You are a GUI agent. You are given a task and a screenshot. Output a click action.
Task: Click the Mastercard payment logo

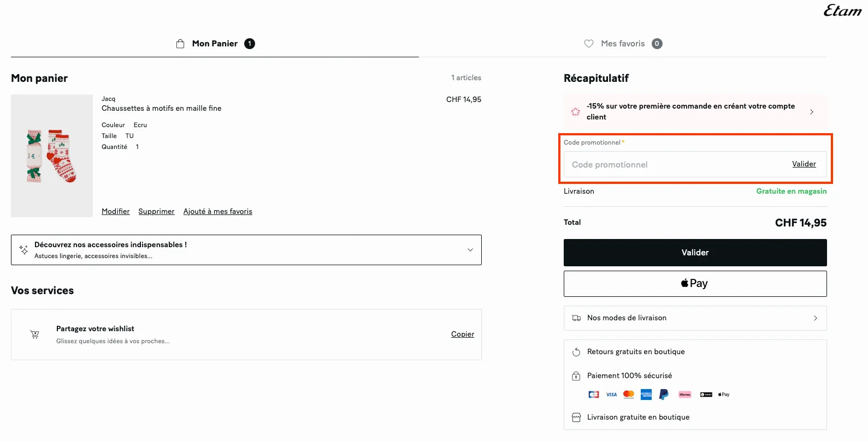(629, 395)
